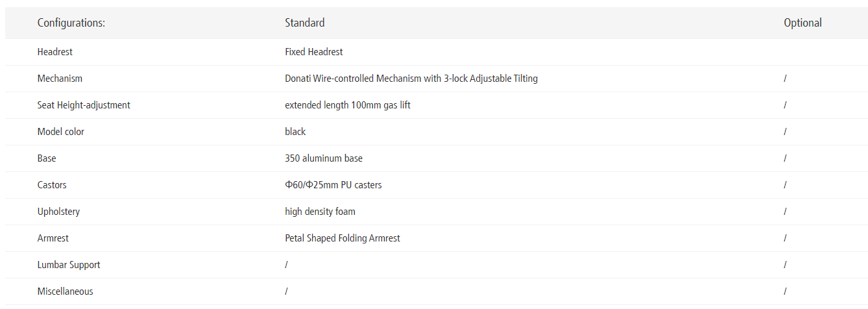The image size is (868, 309).
Task: Click the Petal Shaped Folding Armrest text
Action: pyautogui.click(x=343, y=238)
